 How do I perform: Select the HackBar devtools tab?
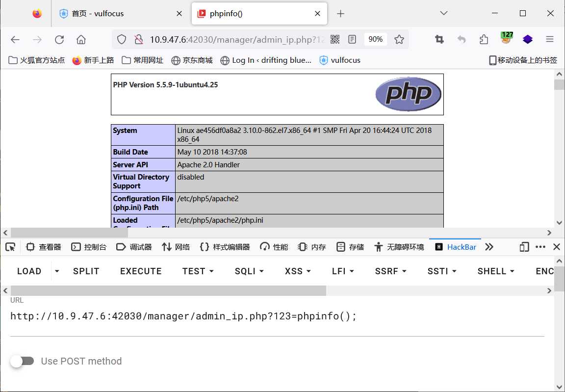[456, 247]
